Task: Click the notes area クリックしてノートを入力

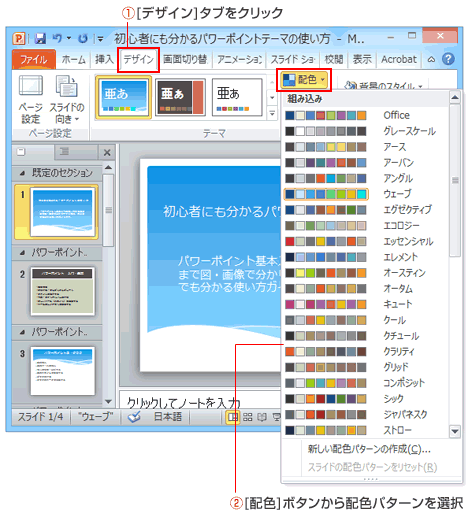Action: 184,404
